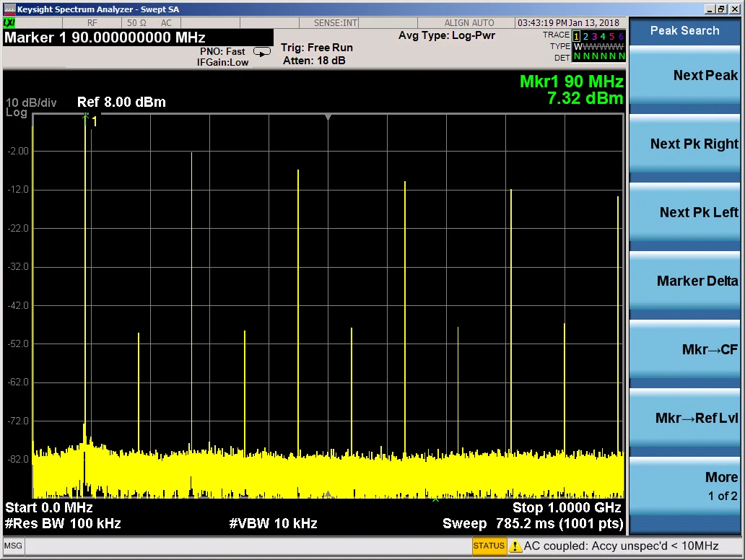
Task: Click the orange STATUS indicator
Action: coord(489,546)
